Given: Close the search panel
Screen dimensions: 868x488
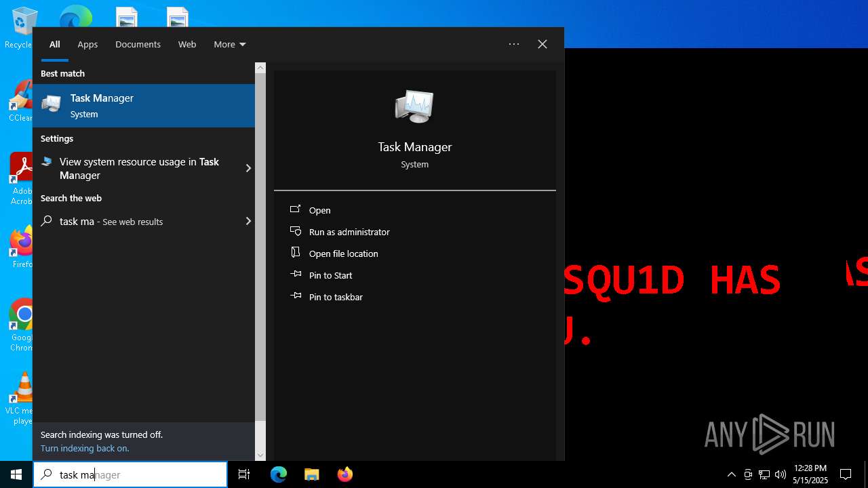Looking at the screenshot, I should [x=542, y=44].
